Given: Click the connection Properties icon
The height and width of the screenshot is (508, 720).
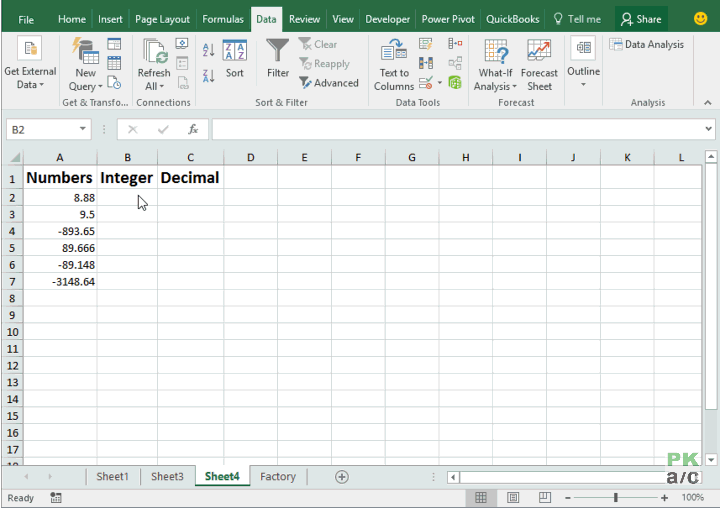Looking at the screenshot, I should tap(182, 63).
